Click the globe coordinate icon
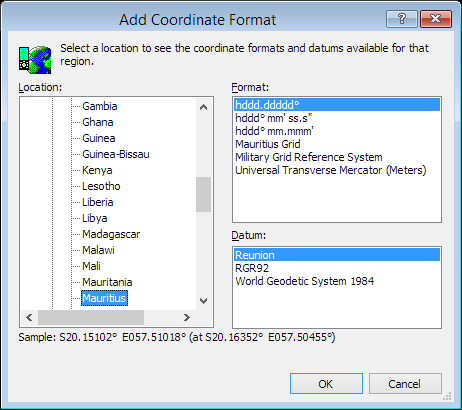Image resolution: width=462 pixels, height=410 pixels. click(x=35, y=60)
